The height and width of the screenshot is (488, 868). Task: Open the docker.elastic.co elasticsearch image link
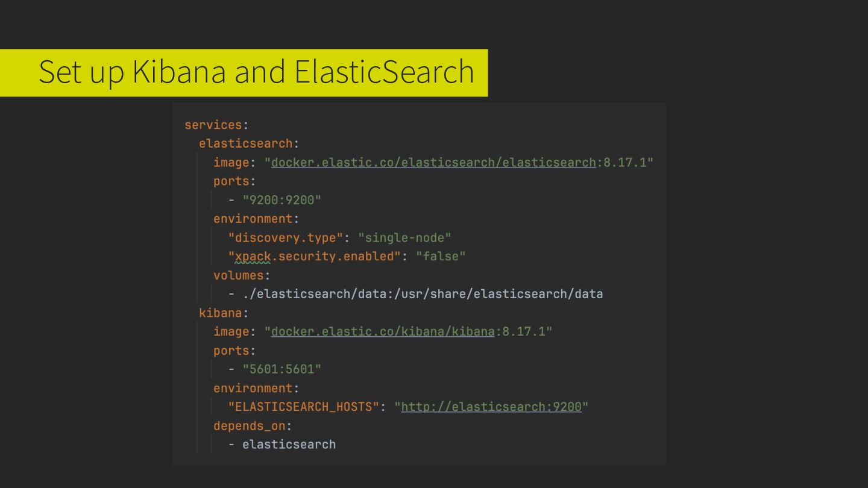(433, 162)
